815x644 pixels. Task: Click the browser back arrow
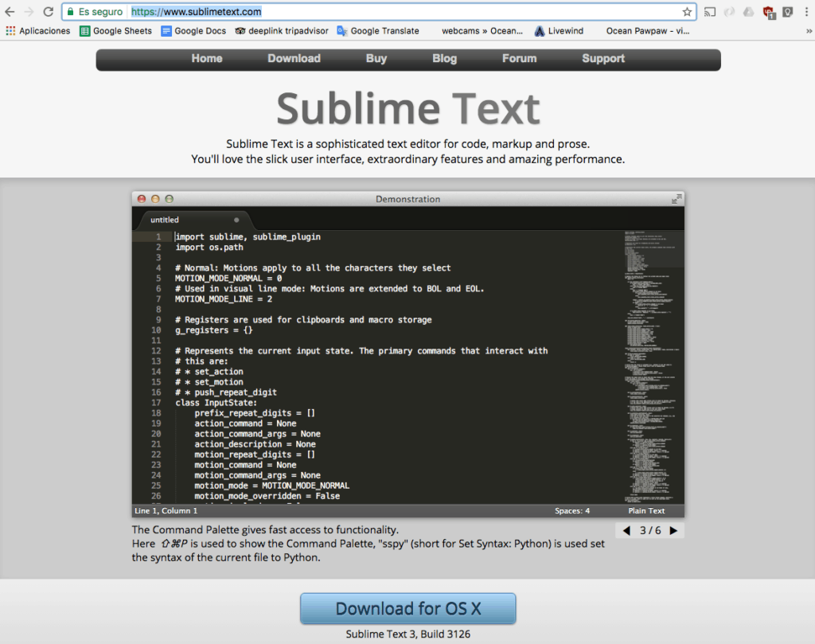[10, 11]
